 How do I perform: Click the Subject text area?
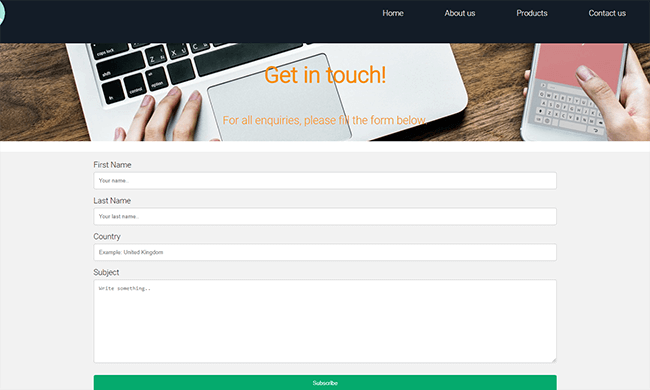(x=325, y=321)
